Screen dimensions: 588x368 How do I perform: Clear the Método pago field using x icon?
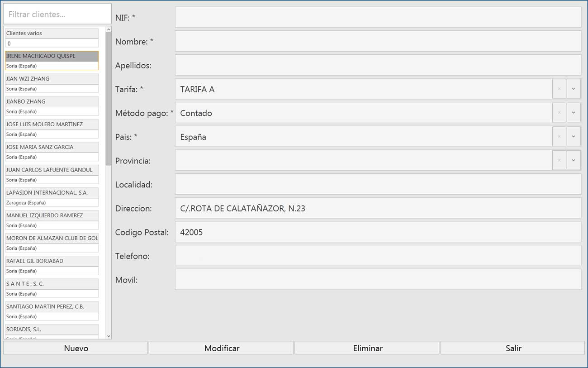[x=559, y=113]
